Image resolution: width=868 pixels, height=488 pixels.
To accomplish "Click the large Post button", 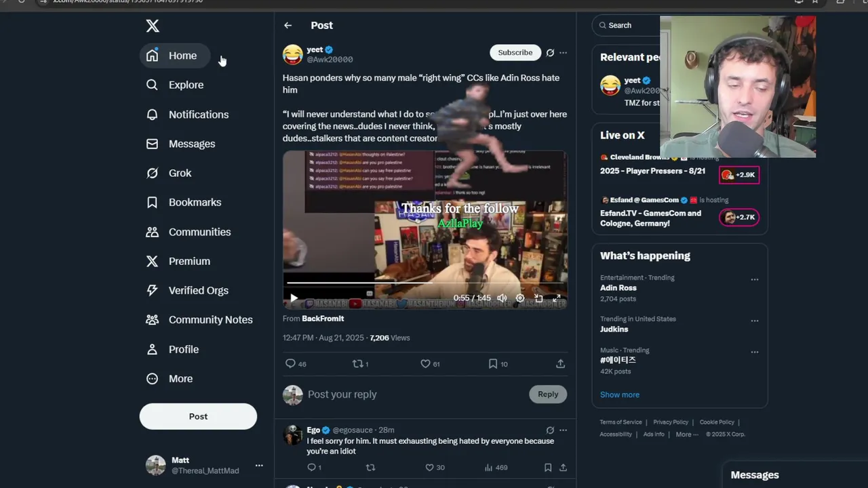I will point(198,416).
